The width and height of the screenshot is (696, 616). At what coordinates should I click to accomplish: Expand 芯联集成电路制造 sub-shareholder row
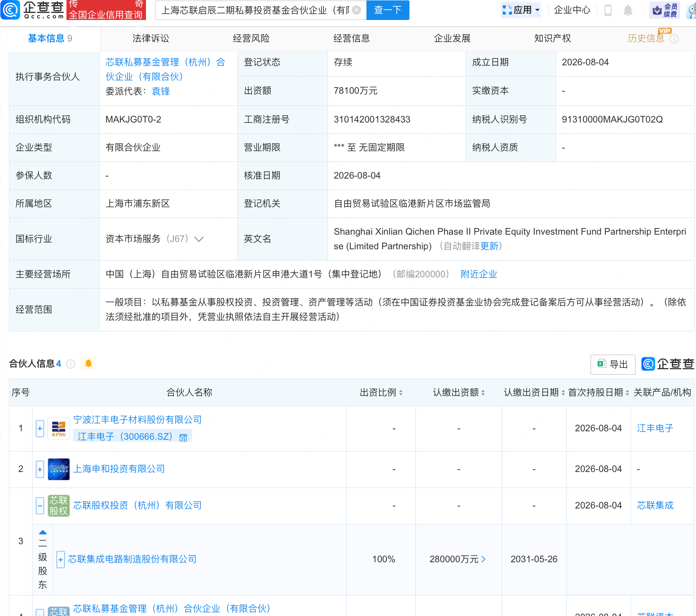tap(61, 560)
